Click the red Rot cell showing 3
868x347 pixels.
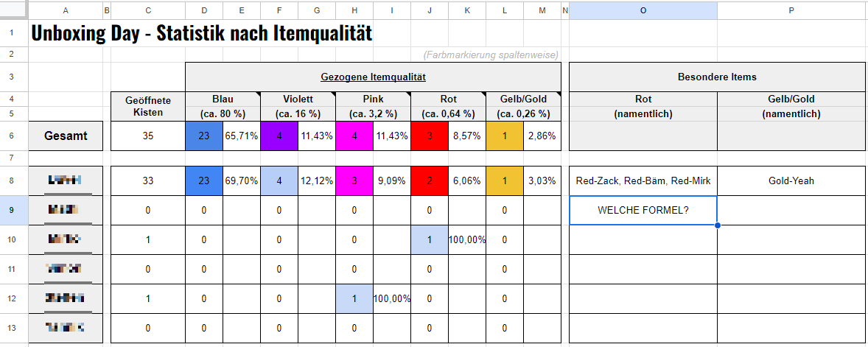point(430,136)
